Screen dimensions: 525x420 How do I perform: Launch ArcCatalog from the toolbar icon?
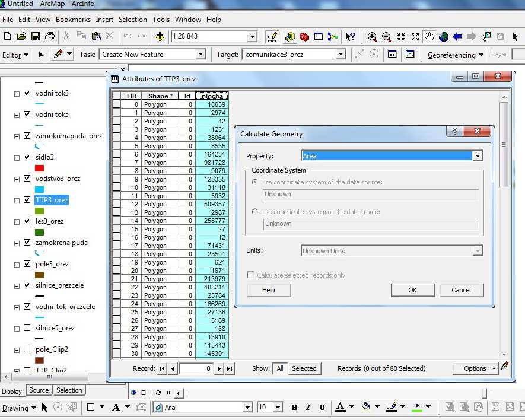click(x=290, y=36)
